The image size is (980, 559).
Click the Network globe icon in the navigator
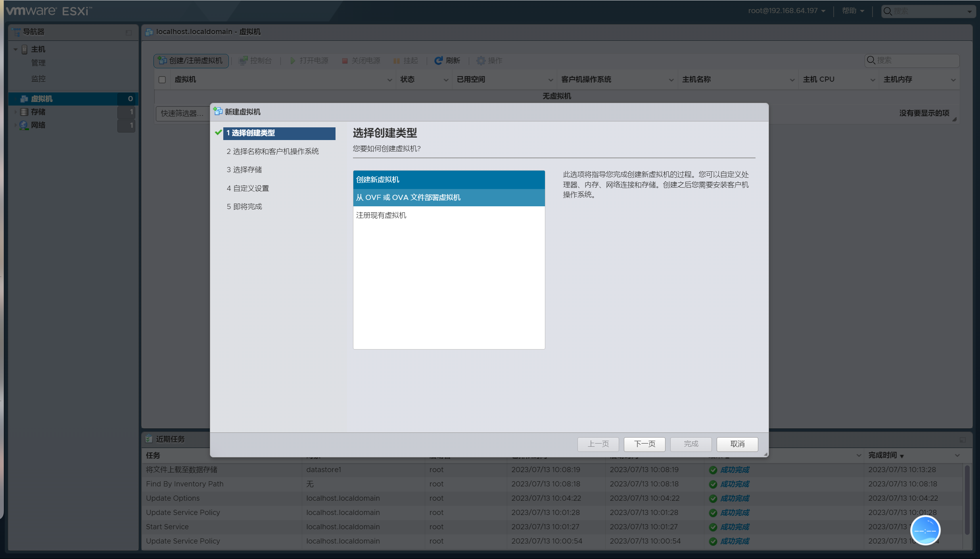(x=24, y=125)
